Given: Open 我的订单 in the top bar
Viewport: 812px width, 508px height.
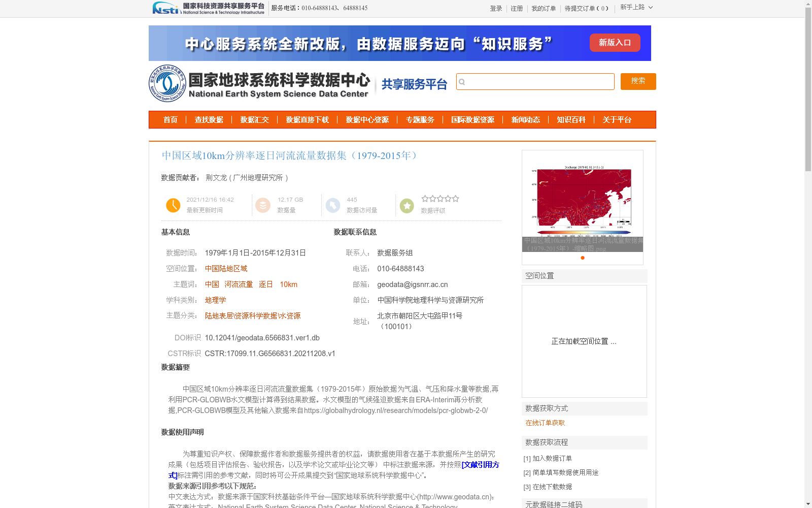Looking at the screenshot, I should coord(544,9).
